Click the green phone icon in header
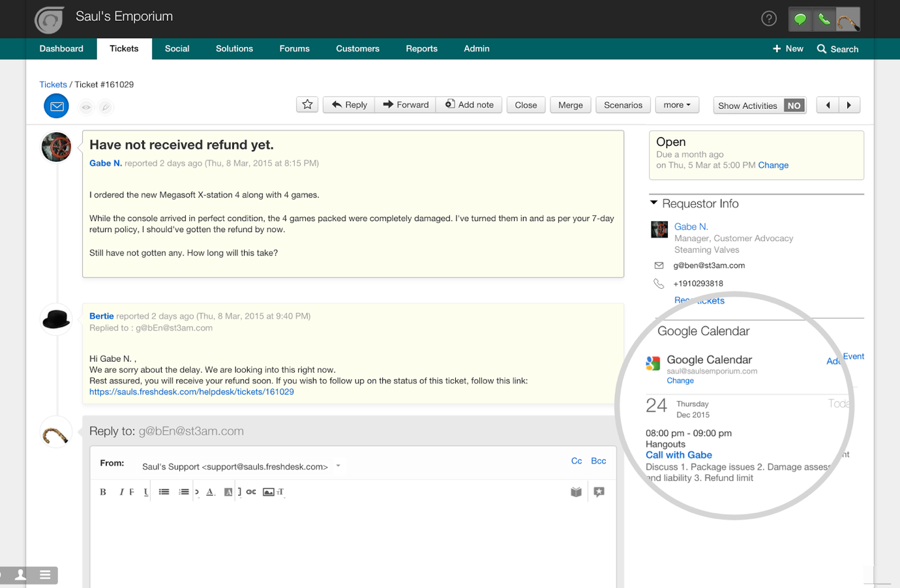 [824, 19]
